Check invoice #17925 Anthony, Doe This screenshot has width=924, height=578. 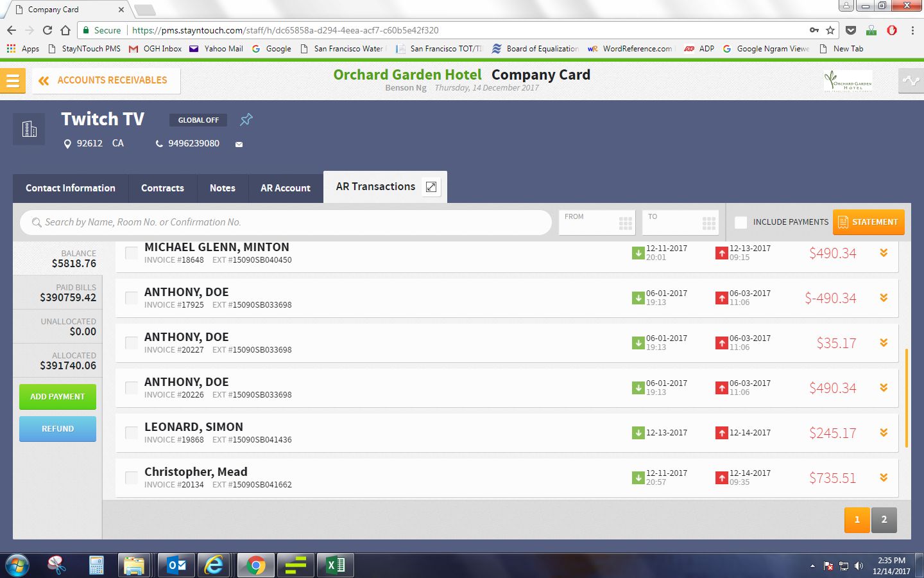coord(131,298)
